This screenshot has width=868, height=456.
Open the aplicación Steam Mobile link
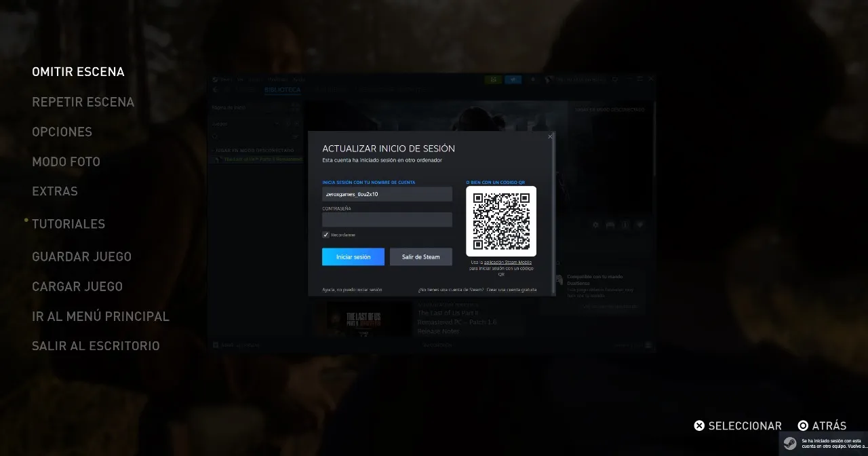(507, 262)
